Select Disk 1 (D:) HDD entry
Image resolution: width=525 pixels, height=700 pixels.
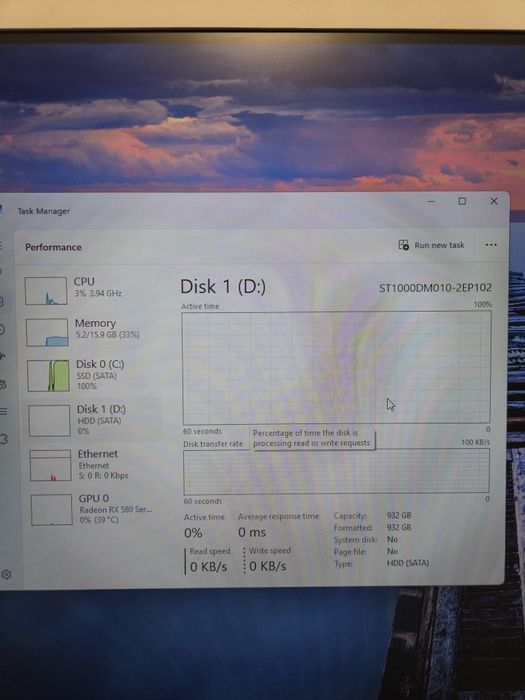click(x=93, y=420)
